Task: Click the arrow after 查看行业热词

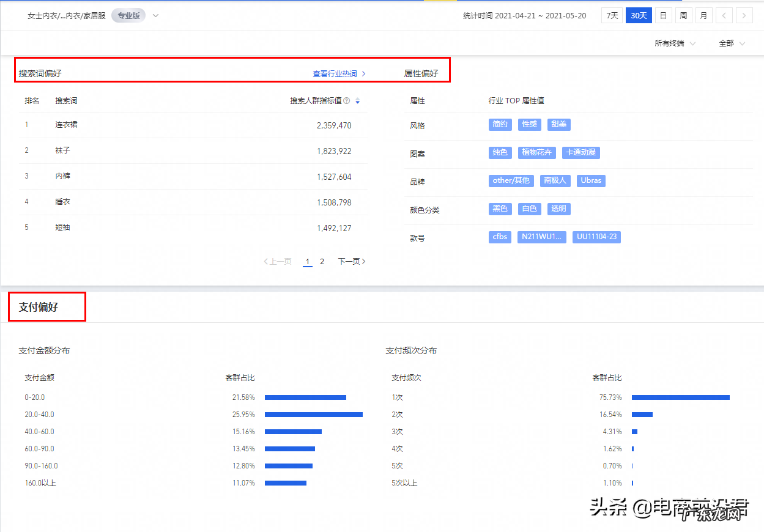Action: pyautogui.click(x=363, y=72)
